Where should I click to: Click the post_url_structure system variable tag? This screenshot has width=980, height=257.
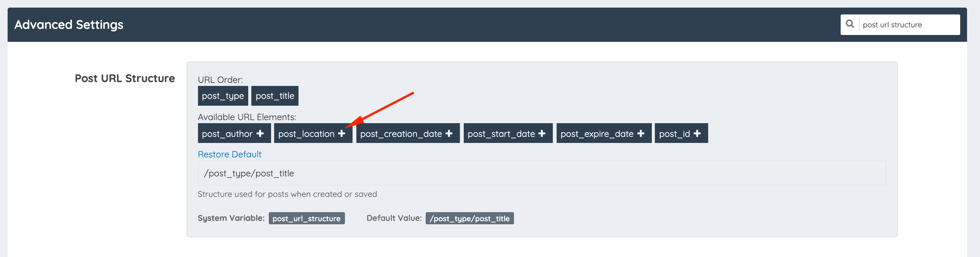307,219
